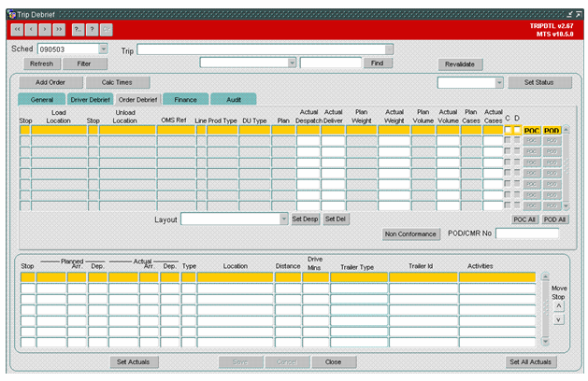This screenshot has height=381, width=588.
Task: Jump to last record with the >> button
Action: coord(59,30)
